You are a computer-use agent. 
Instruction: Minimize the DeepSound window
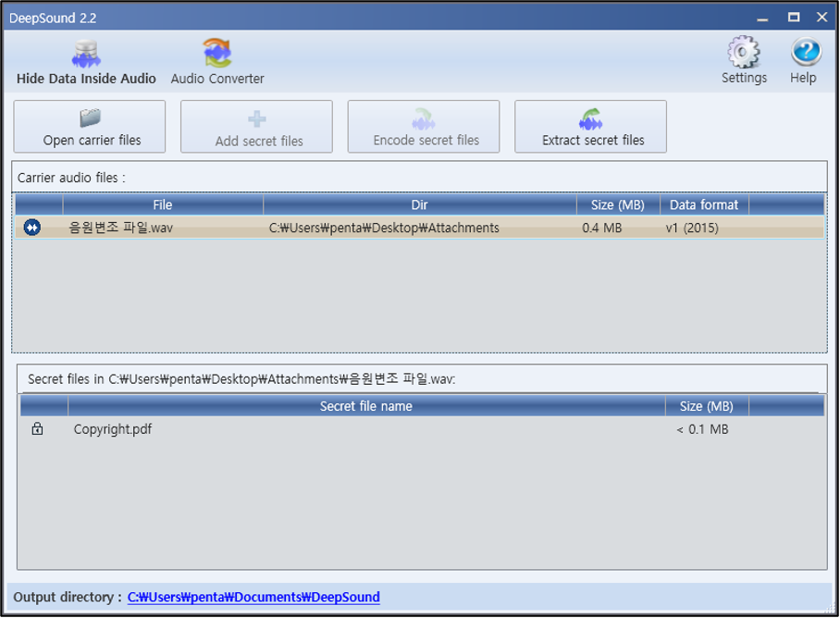pos(763,18)
